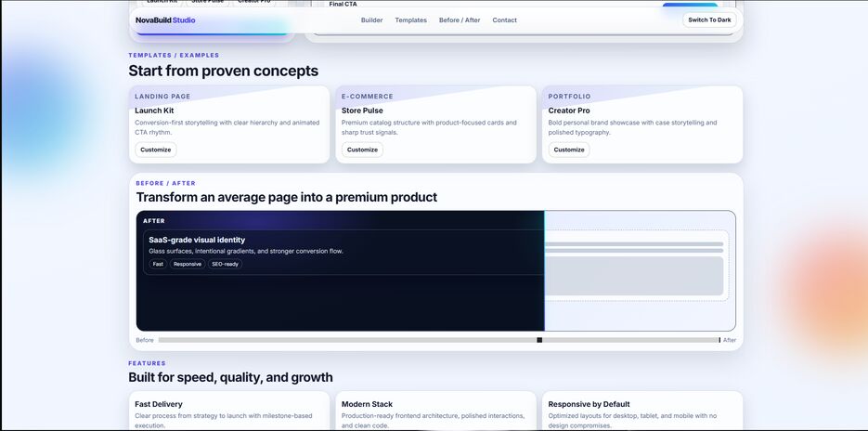Screen dimensions: 868x431
Task: Click the SEO-ready tag chip
Action: pyautogui.click(x=226, y=264)
